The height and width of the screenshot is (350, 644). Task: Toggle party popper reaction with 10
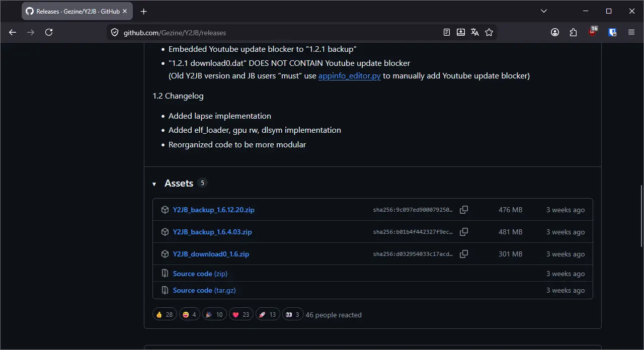[x=214, y=315]
